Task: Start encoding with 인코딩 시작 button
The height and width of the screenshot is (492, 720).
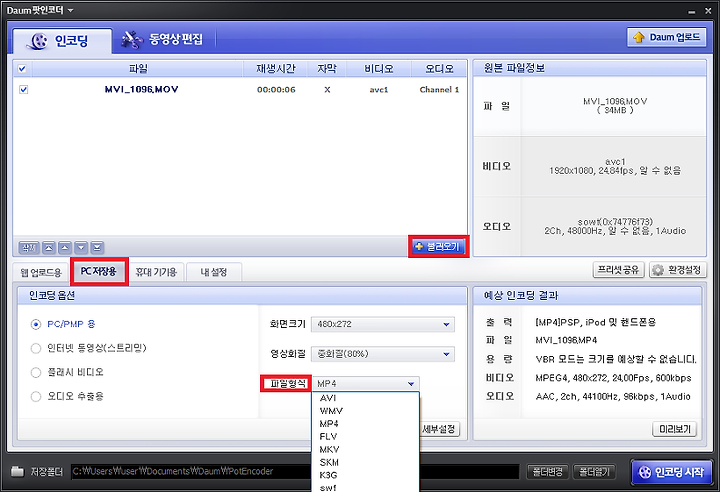Action: [x=671, y=472]
